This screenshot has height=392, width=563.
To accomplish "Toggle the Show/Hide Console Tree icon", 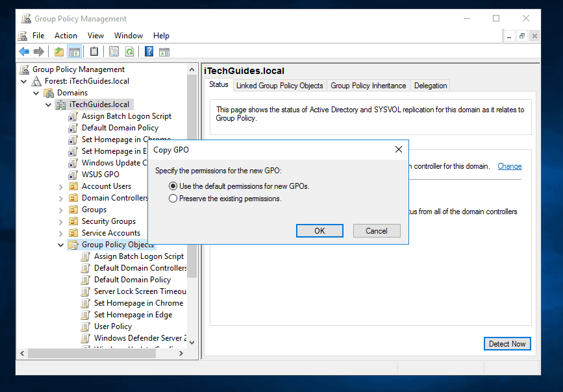I will (75, 52).
